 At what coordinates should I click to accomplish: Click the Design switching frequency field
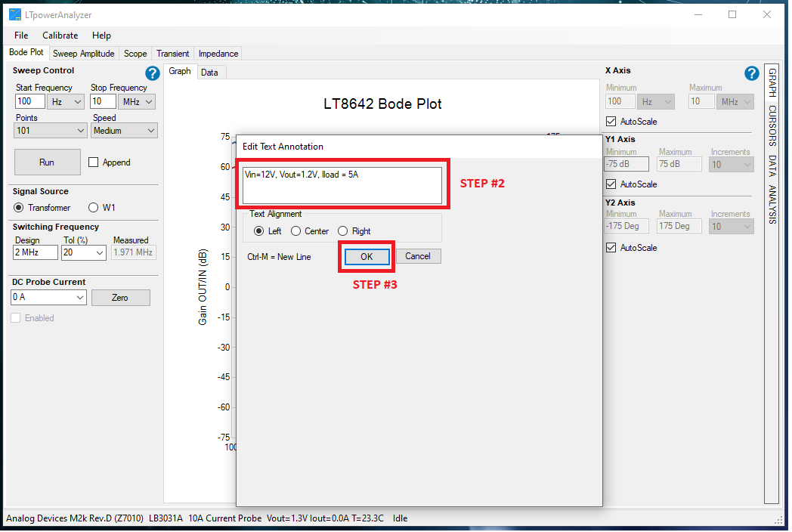[x=36, y=252]
